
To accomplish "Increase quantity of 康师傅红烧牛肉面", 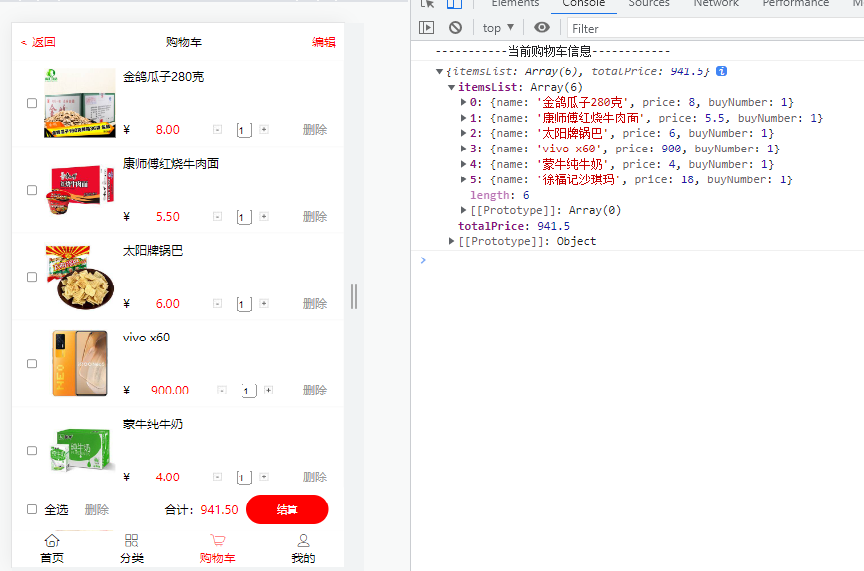I will coord(264,216).
